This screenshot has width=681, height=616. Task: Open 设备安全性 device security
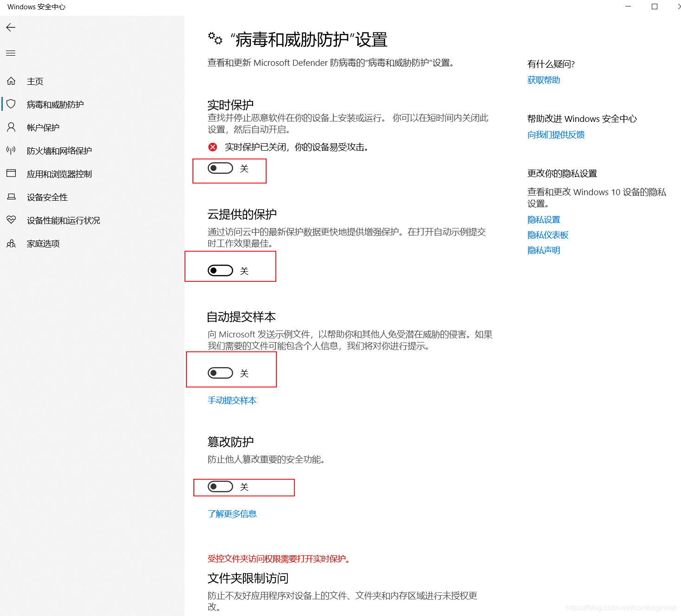pyautogui.click(x=47, y=197)
